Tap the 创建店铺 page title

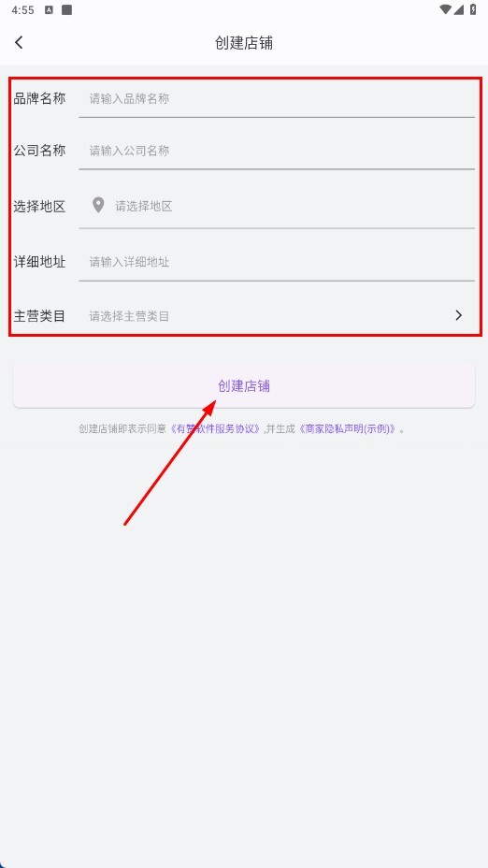coord(244,43)
